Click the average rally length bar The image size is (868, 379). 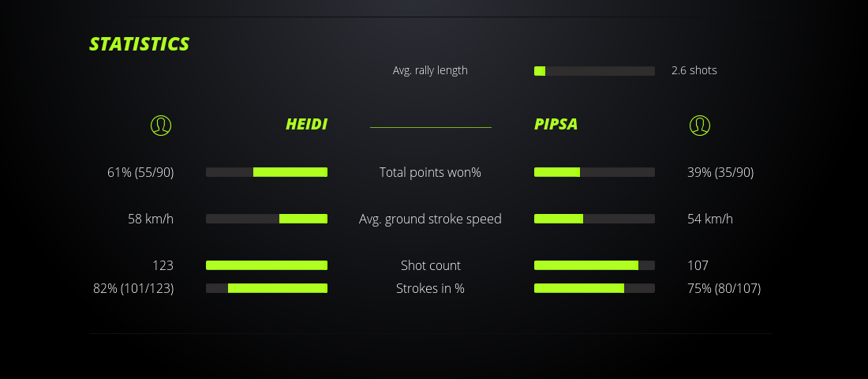594,71
